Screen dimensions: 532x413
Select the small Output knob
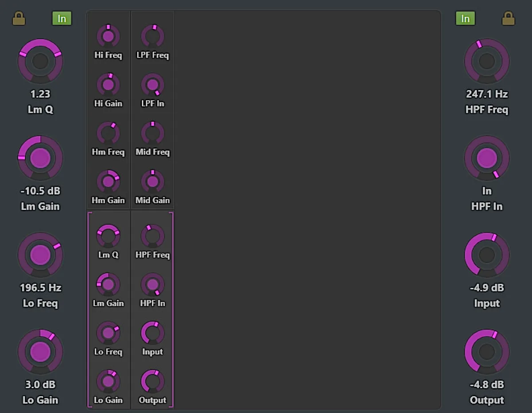click(153, 381)
